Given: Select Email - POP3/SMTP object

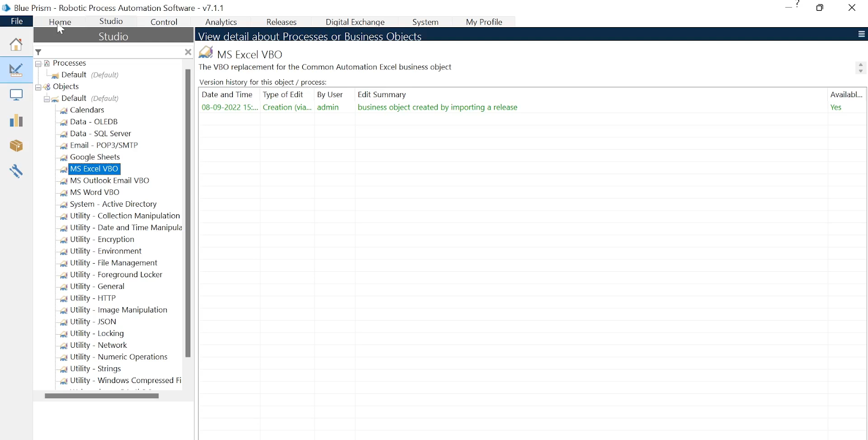Looking at the screenshot, I should [104, 145].
